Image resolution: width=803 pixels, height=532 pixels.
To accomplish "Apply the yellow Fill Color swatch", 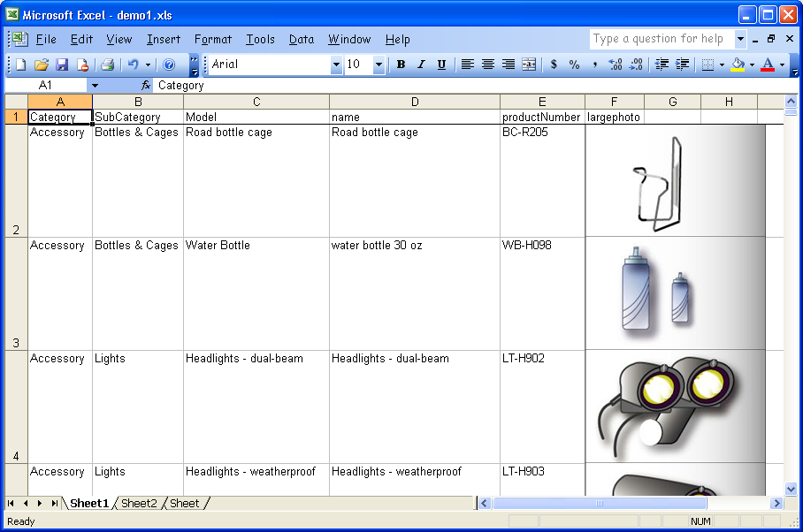I will 738,65.
